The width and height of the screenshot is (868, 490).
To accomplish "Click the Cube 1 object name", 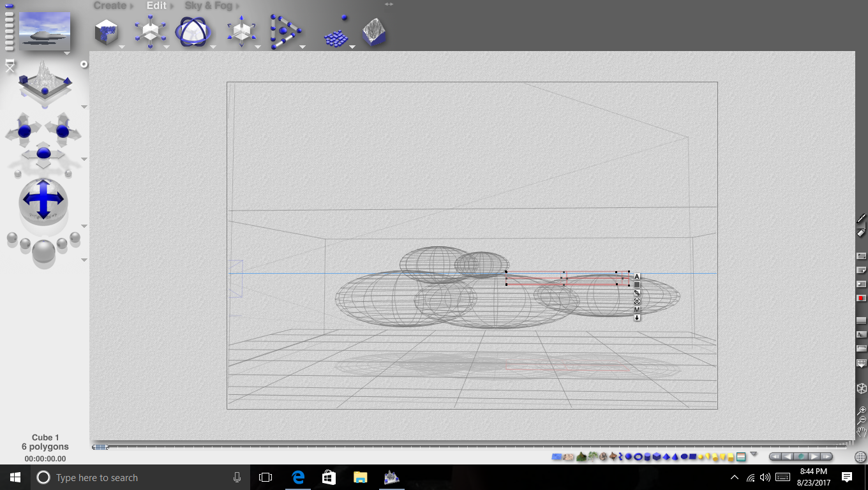I will click(x=45, y=438).
